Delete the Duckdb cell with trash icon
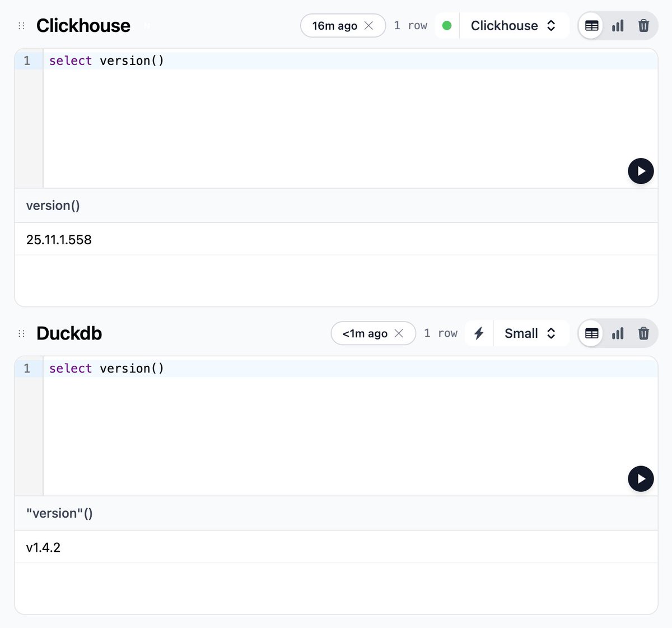Screen dimensions: 672x628 [643, 333]
